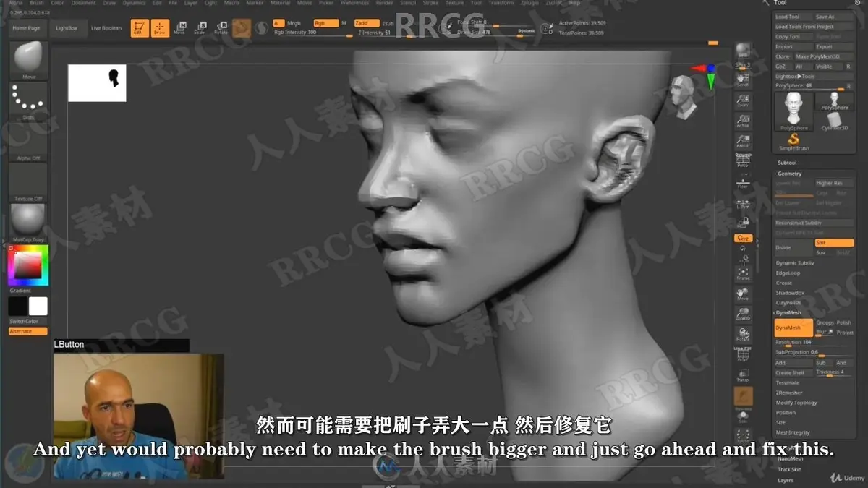The width and height of the screenshot is (868, 488).
Task: Expand the ShadowBox subsection
Action: point(790,293)
